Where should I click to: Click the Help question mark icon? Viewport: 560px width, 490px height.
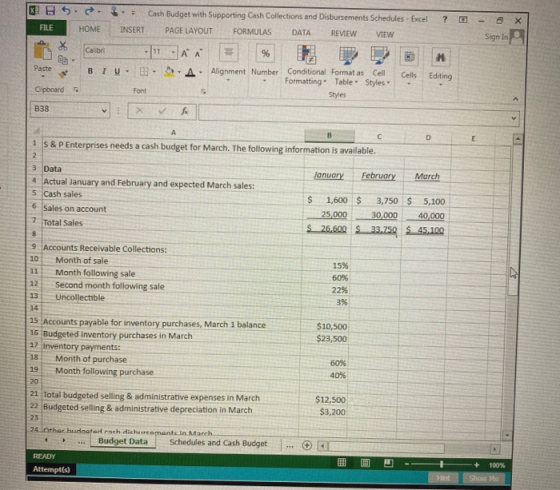pyautogui.click(x=445, y=19)
